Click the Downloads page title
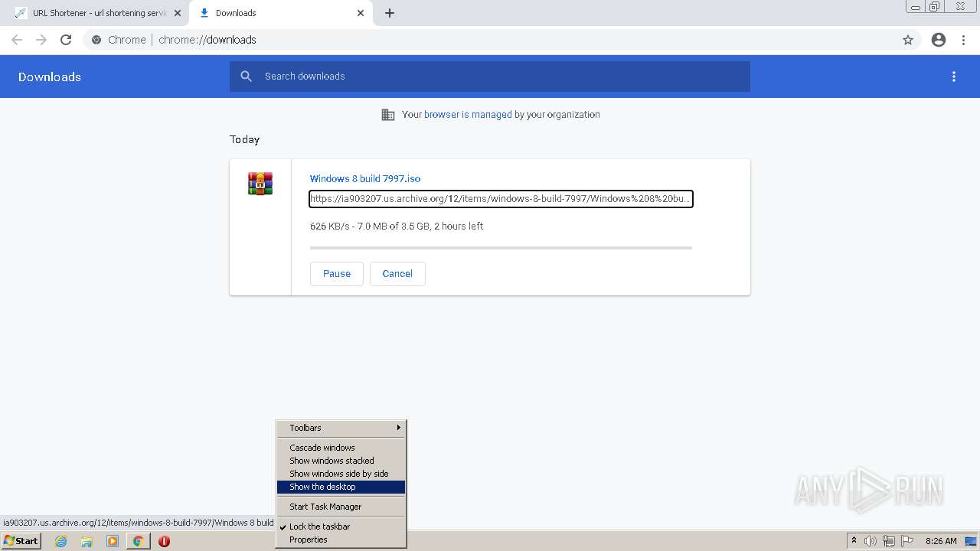This screenshot has width=980, height=551. [x=50, y=77]
